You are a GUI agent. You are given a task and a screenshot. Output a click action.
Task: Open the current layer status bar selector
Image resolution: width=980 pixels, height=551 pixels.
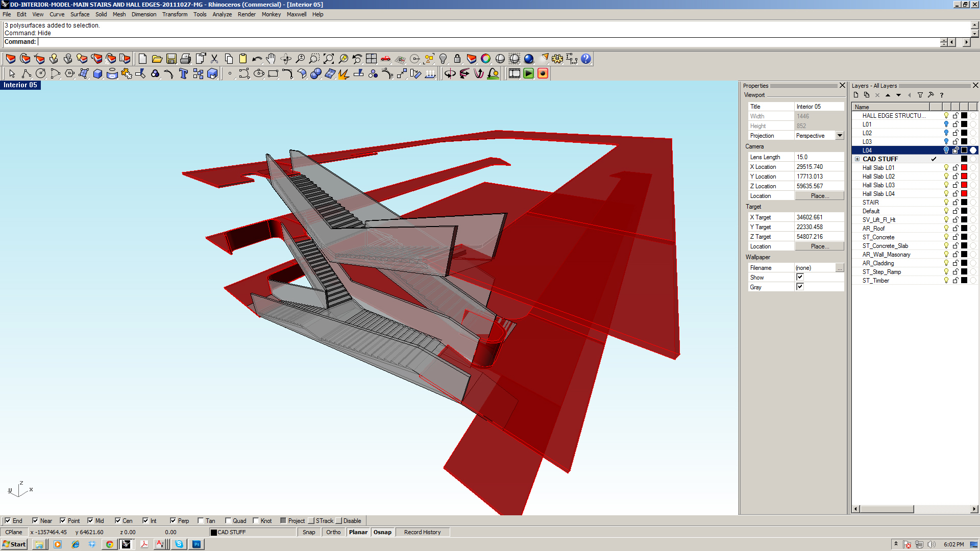coord(253,532)
